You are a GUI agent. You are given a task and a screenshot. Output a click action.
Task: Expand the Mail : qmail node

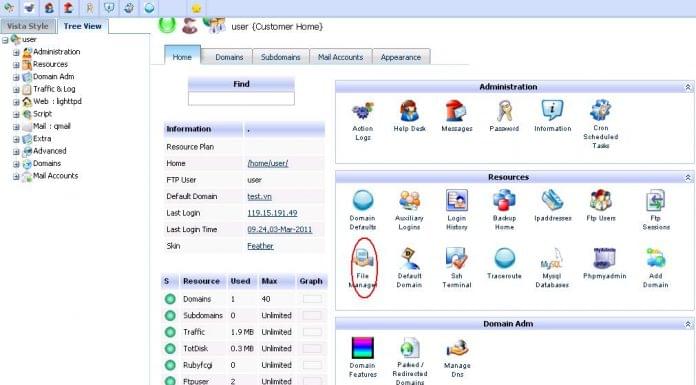(16, 127)
